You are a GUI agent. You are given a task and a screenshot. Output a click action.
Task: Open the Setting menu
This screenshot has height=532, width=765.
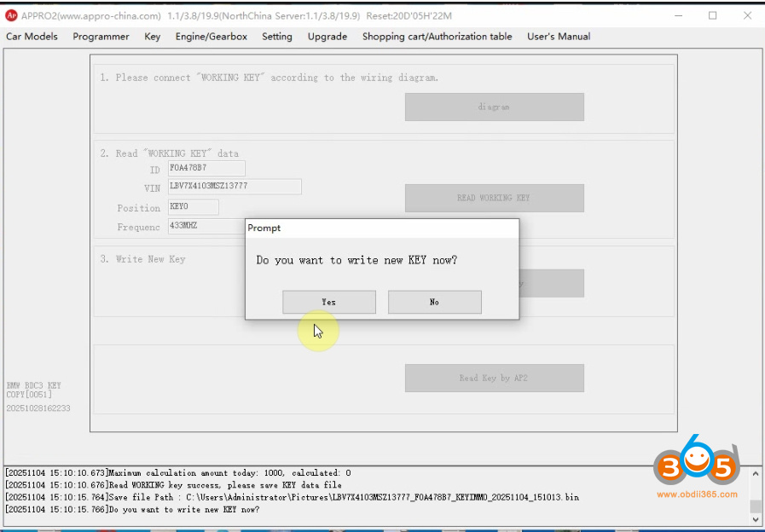(276, 37)
